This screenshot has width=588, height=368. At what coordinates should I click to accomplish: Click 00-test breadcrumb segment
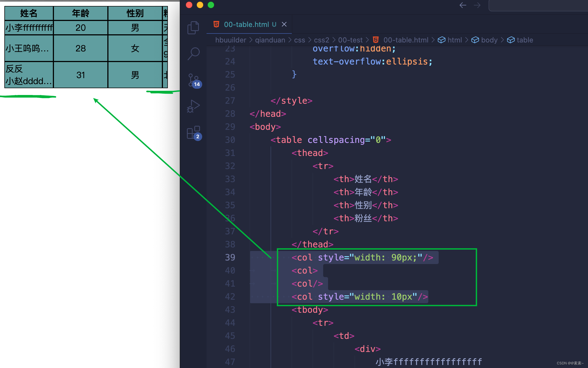click(x=350, y=40)
